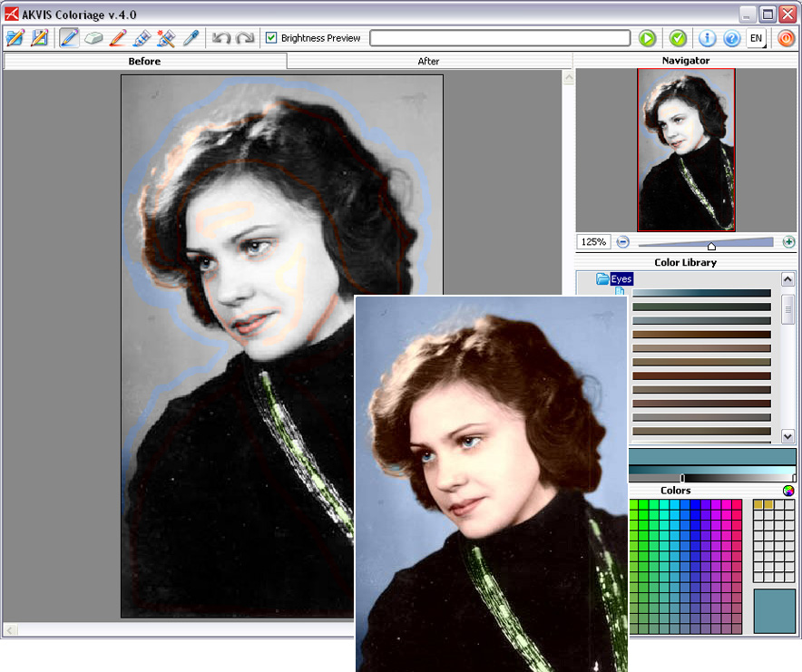Click the Undo arrow
This screenshot has height=672, width=802.
221,38
